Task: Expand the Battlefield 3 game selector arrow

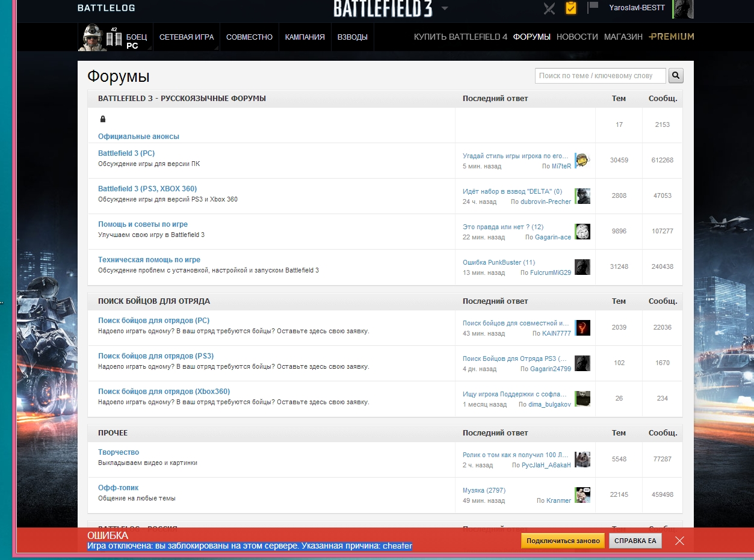Action: tap(445, 8)
